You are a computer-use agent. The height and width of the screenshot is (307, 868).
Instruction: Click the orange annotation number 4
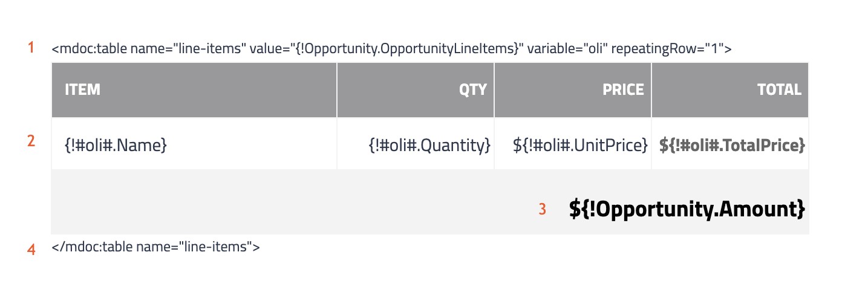click(31, 248)
